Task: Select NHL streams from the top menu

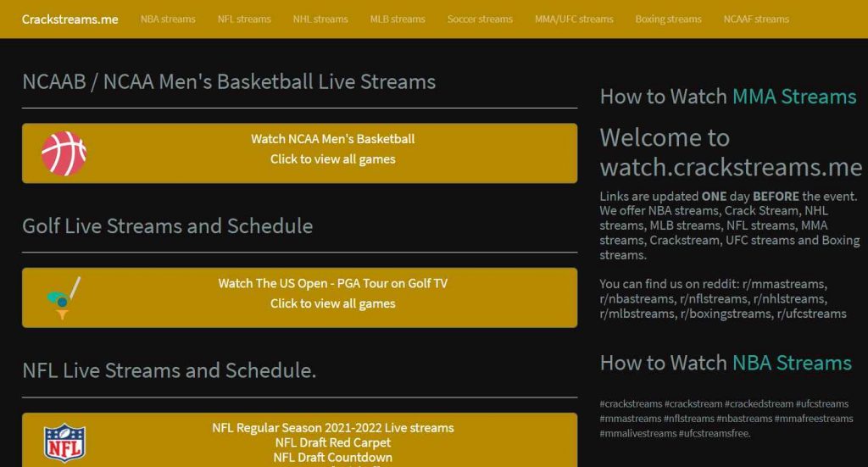Action: coord(320,19)
